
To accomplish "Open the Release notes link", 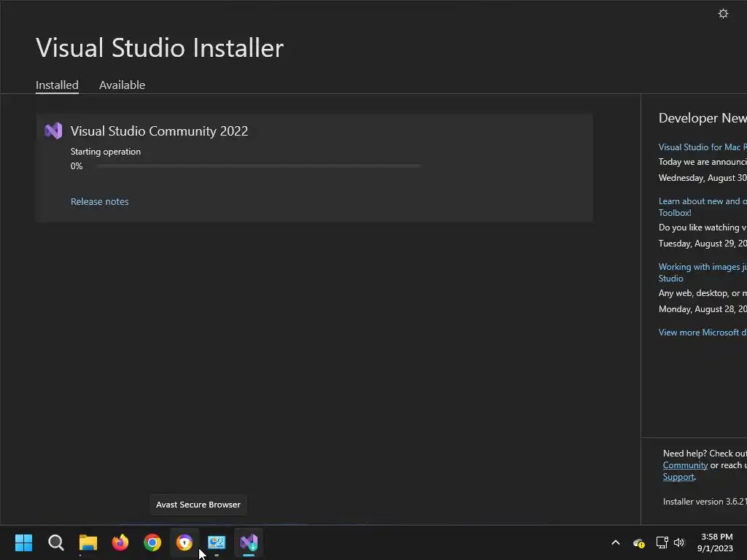I will tap(99, 201).
